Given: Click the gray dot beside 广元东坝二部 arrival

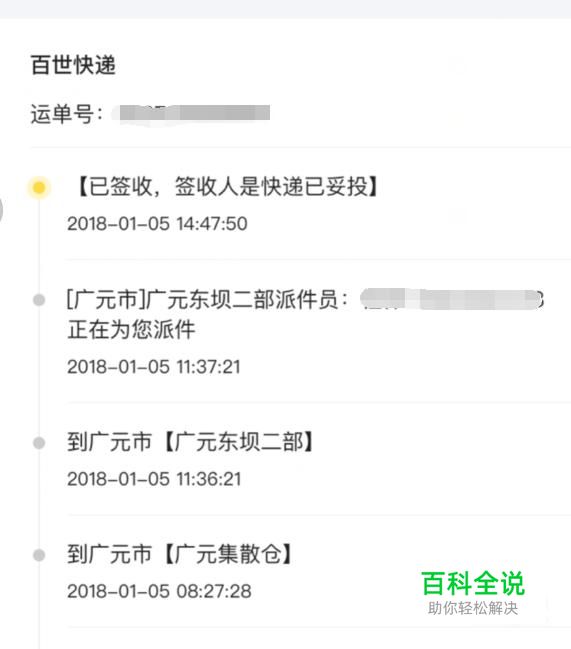Looking at the screenshot, I should 39,443.
